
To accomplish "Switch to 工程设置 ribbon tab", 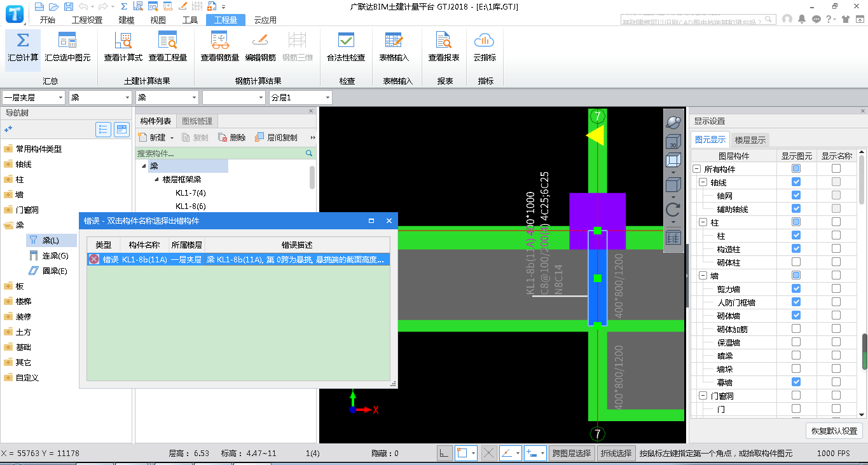I will [86, 20].
